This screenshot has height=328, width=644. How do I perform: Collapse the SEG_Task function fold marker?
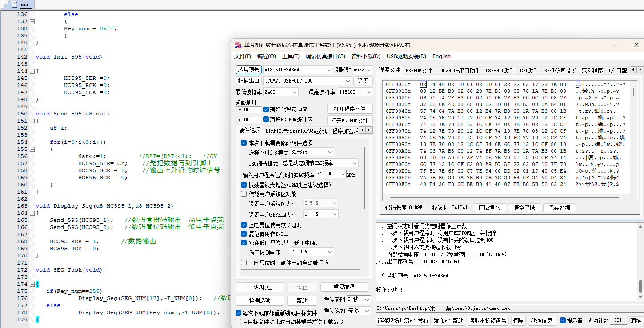[x=32, y=284]
